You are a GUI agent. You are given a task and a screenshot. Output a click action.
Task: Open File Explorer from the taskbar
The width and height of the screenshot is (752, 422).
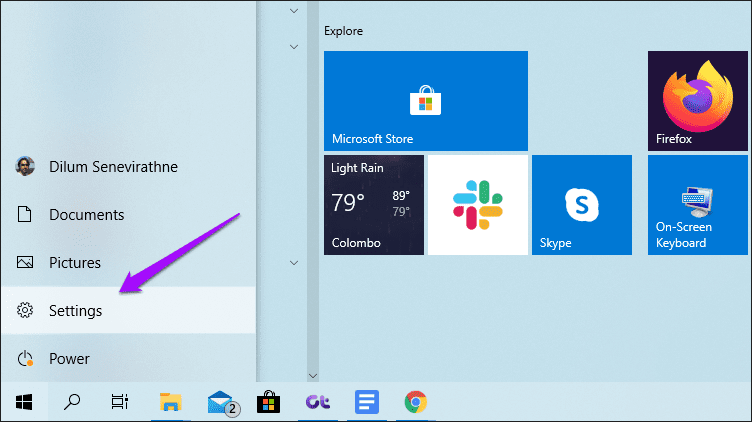[x=171, y=402]
